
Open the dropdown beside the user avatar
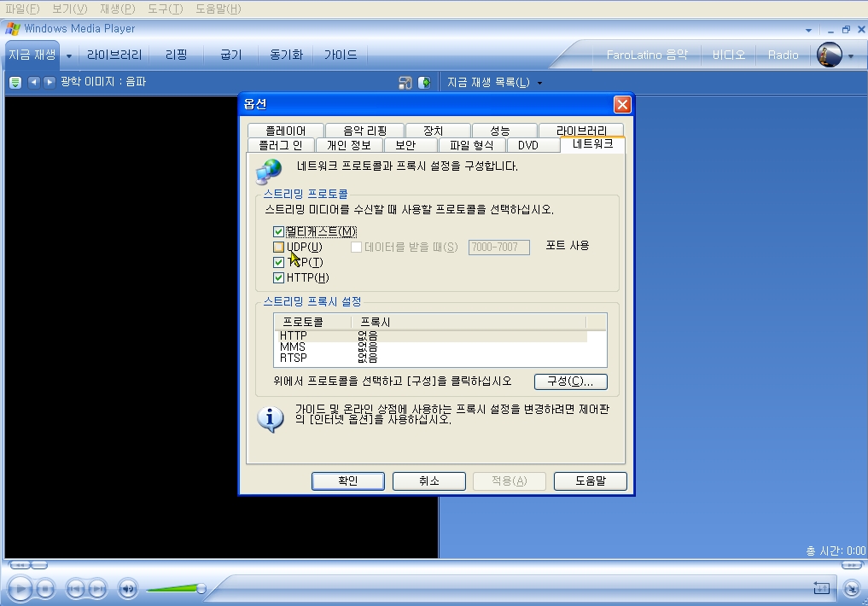851,55
